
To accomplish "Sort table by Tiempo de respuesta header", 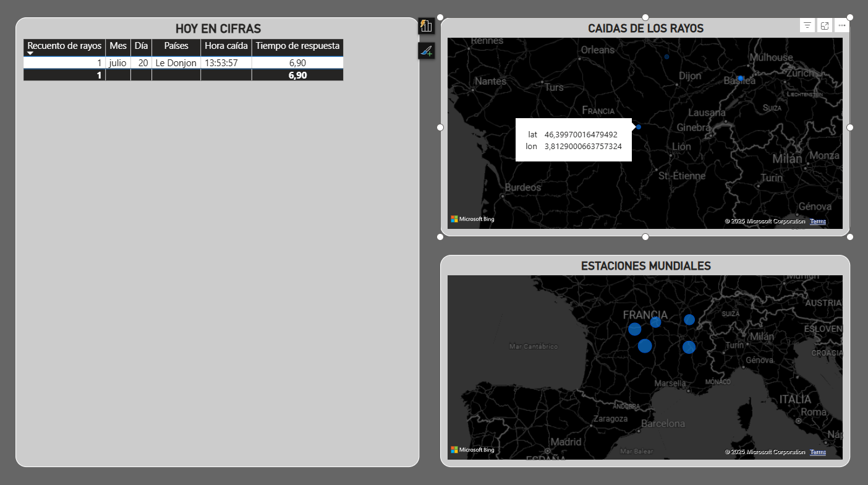I will click(297, 46).
